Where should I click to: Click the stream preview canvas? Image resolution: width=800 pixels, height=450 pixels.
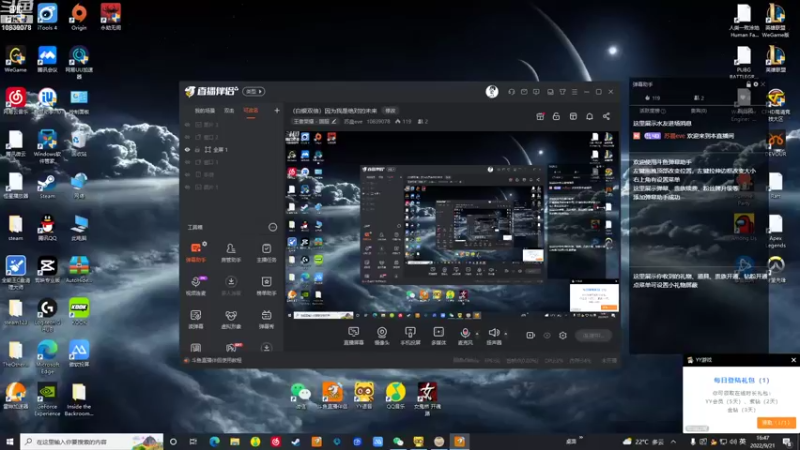pyautogui.click(x=452, y=224)
